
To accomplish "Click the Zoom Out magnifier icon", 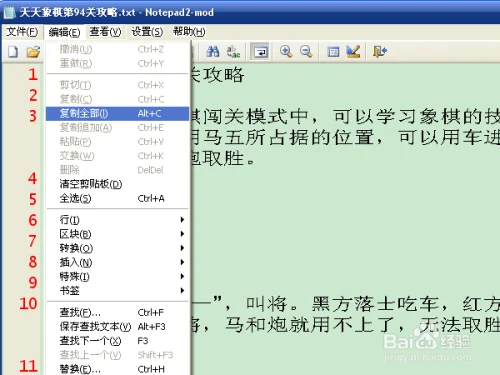I will tap(306, 52).
